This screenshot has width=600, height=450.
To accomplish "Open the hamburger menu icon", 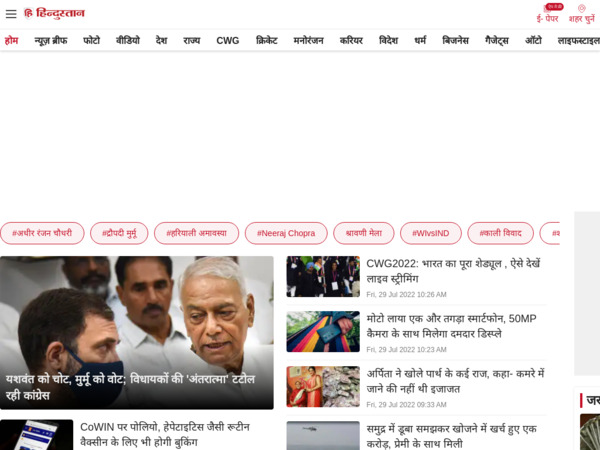I will (11, 14).
